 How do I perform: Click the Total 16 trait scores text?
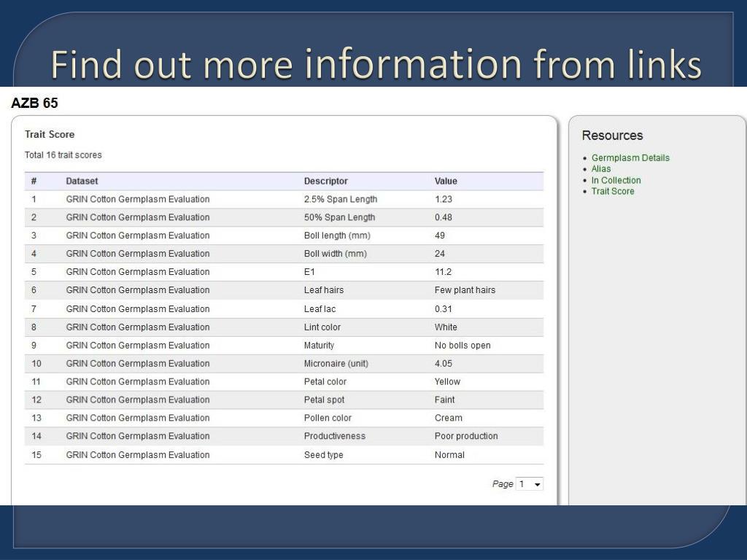point(63,155)
